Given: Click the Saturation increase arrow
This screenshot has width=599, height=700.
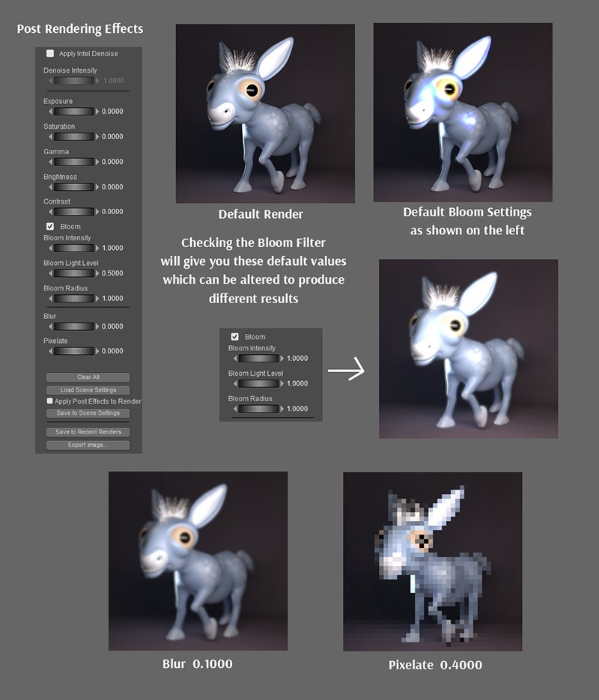Looking at the screenshot, I should point(97,137).
